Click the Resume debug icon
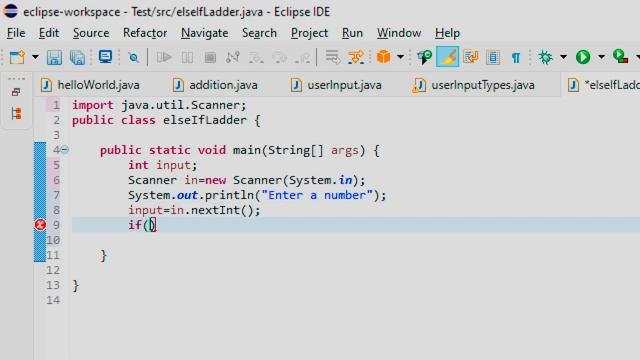The height and width of the screenshot is (360, 640). (164, 57)
